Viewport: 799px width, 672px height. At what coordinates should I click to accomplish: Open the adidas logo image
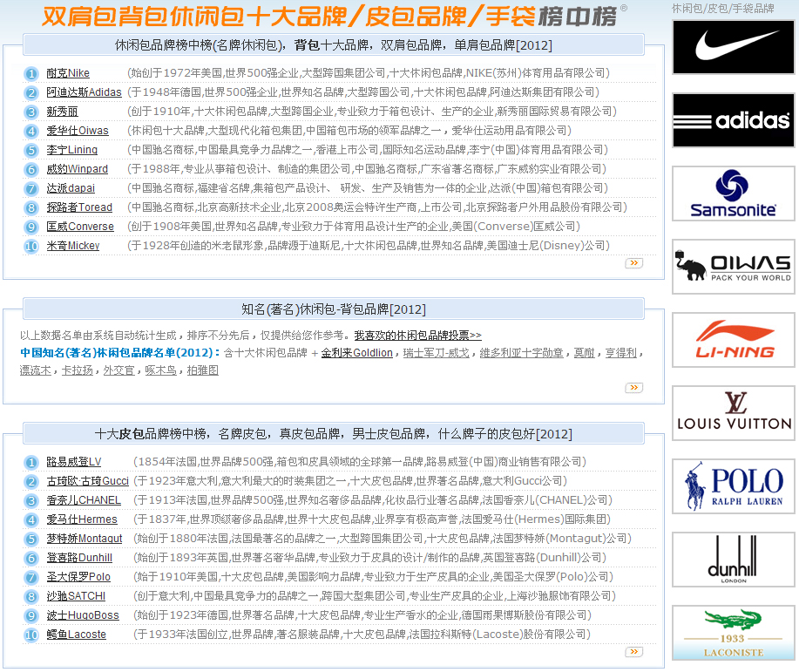tap(734, 120)
